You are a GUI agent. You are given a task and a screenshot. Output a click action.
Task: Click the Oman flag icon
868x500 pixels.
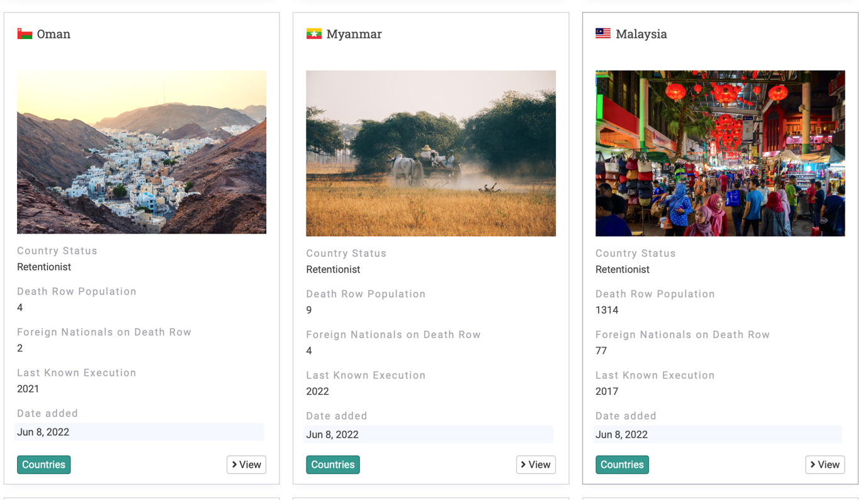pos(25,34)
